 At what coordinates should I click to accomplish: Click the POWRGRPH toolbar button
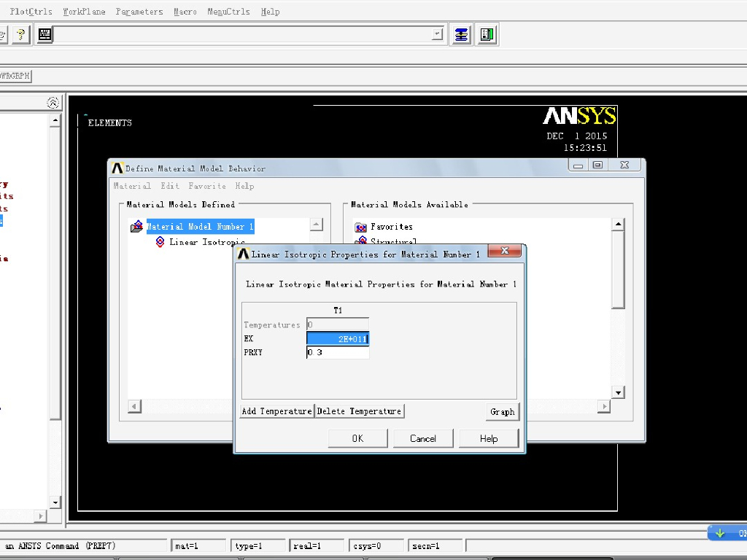pyautogui.click(x=15, y=76)
